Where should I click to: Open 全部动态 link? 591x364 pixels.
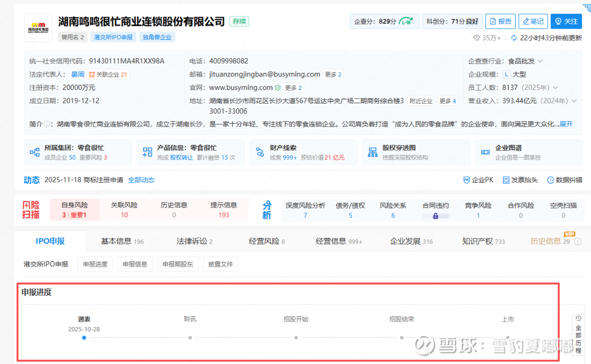click(141, 180)
